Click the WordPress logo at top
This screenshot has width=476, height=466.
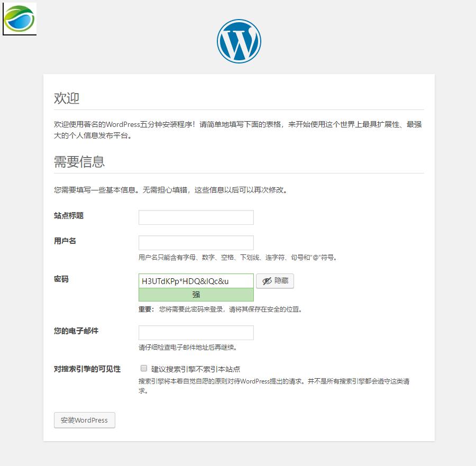coord(239,41)
